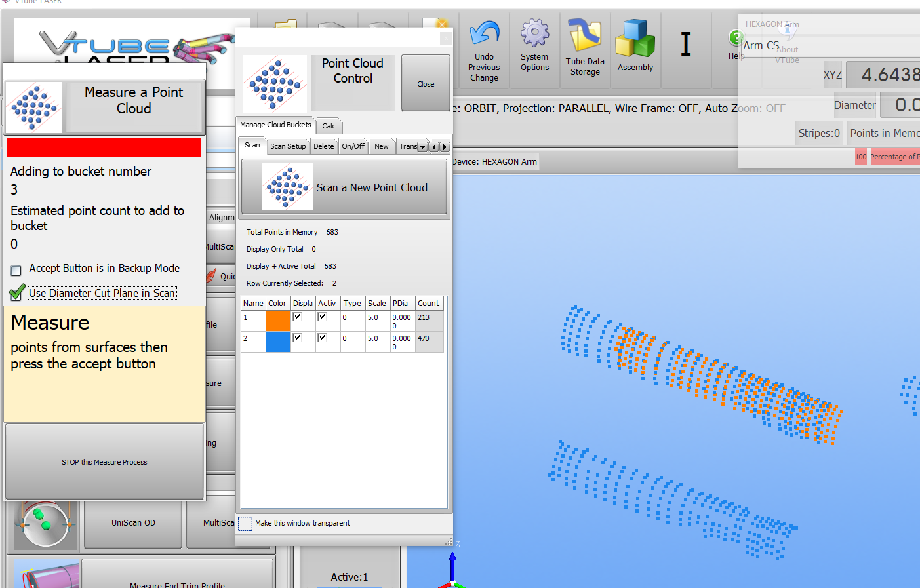
Task: Select the Scan tab
Action: pos(252,145)
